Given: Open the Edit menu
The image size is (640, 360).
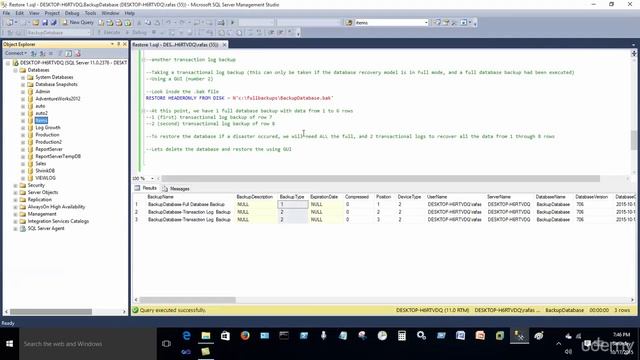Looking at the screenshot, I should 19,13.
